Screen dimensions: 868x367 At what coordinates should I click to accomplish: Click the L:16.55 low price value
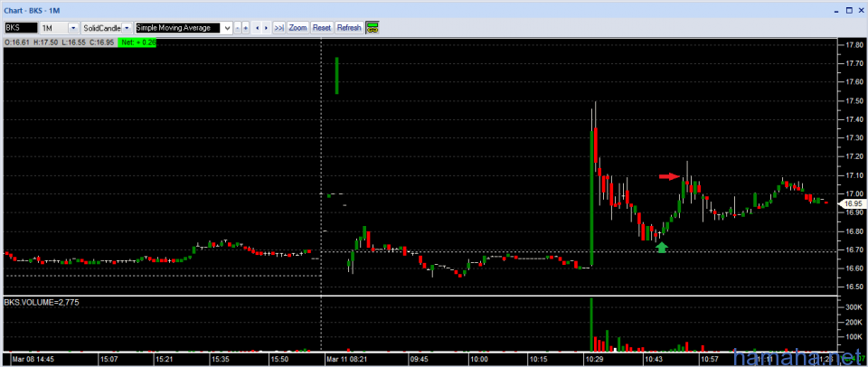72,42
